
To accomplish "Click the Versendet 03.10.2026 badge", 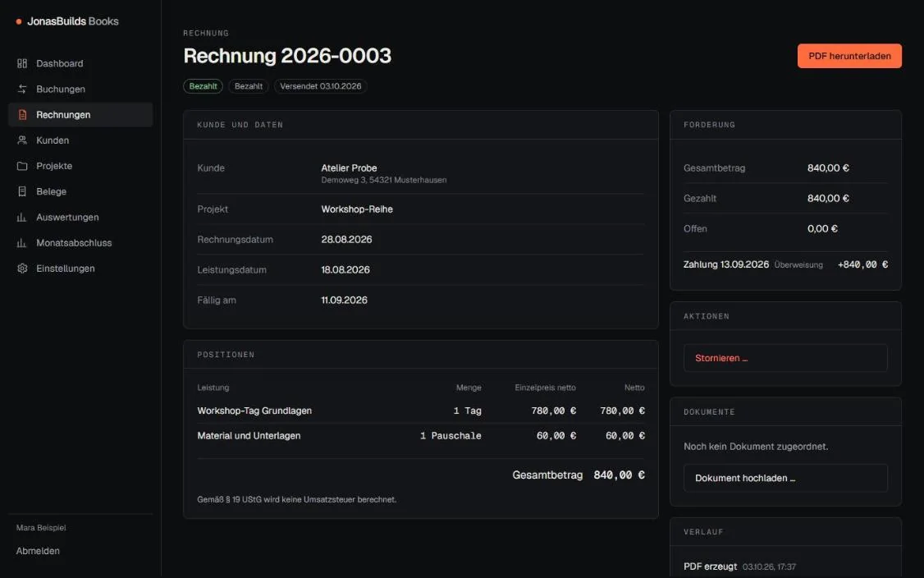I will pyautogui.click(x=321, y=86).
